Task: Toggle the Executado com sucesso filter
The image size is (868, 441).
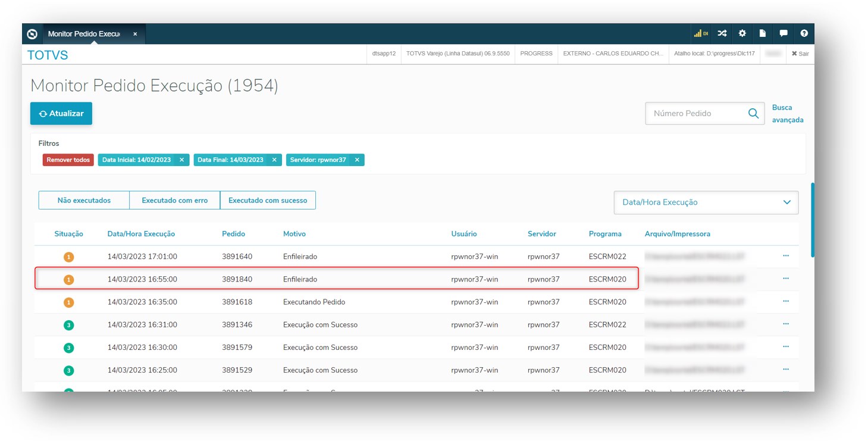Action: (268, 201)
